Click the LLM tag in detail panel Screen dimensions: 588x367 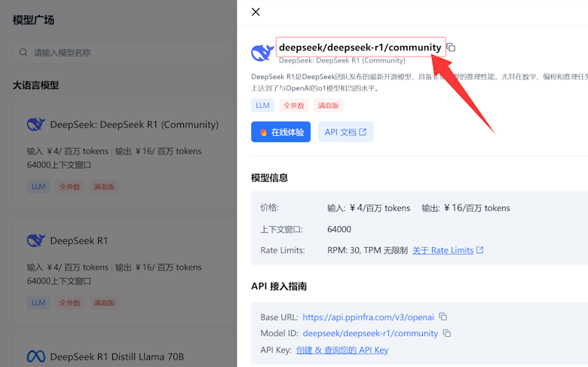click(x=262, y=106)
